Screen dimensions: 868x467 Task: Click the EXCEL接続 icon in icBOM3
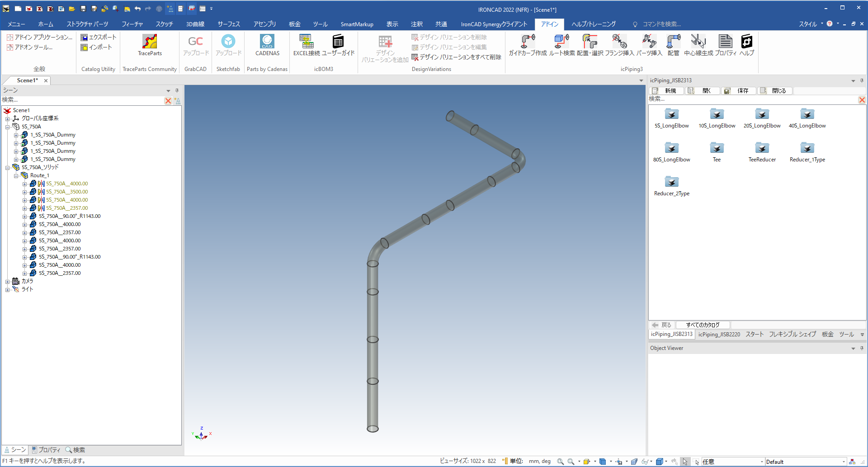[307, 42]
